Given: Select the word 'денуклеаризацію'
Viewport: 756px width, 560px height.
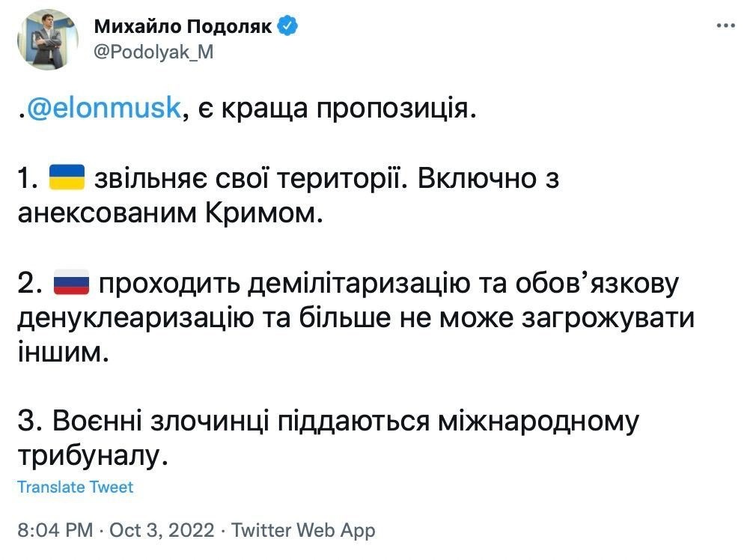Looking at the screenshot, I should [x=135, y=318].
